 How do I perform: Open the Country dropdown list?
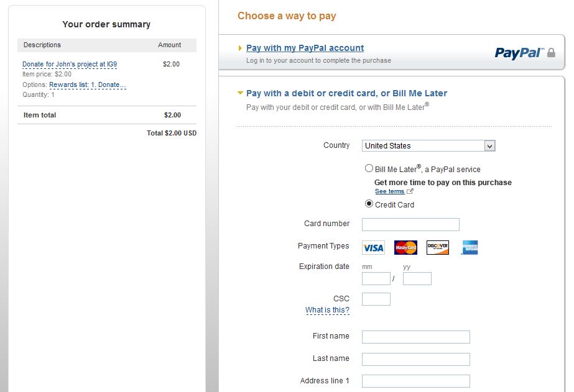[428, 146]
